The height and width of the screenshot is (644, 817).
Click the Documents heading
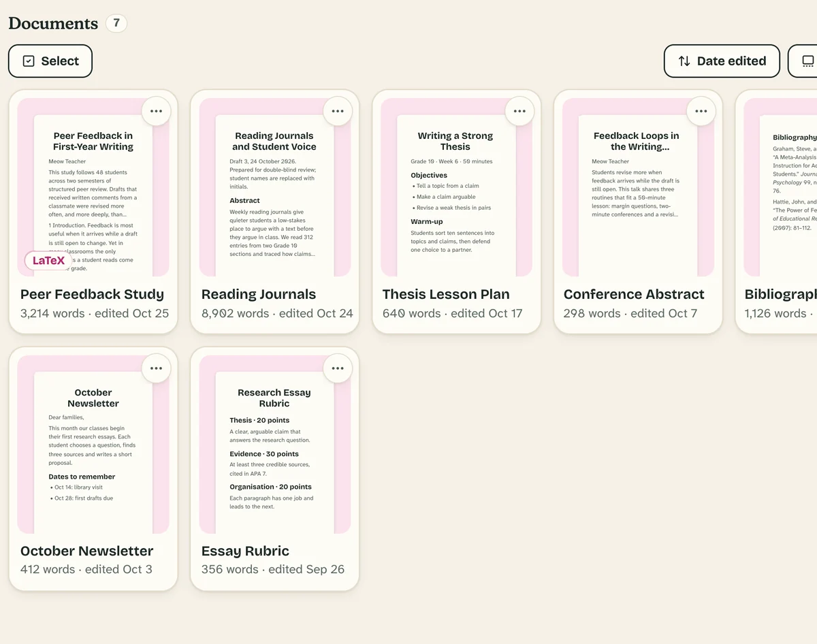tap(53, 23)
